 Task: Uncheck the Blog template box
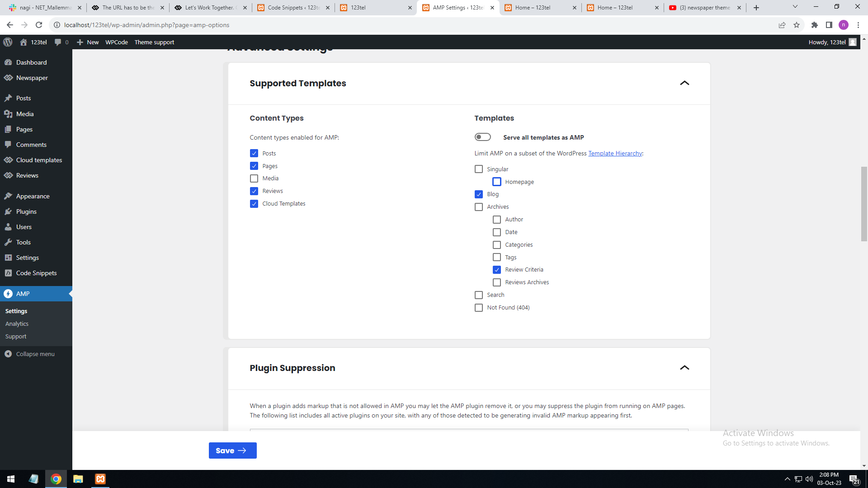pos(479,194)
